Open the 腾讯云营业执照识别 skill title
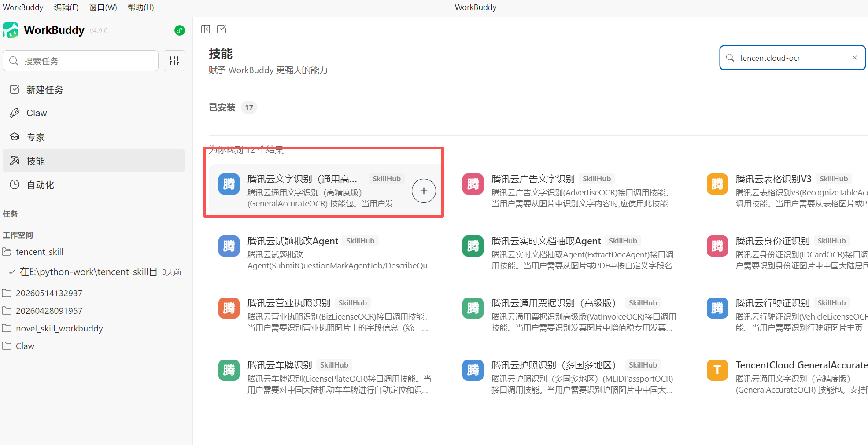 [289, 303]
